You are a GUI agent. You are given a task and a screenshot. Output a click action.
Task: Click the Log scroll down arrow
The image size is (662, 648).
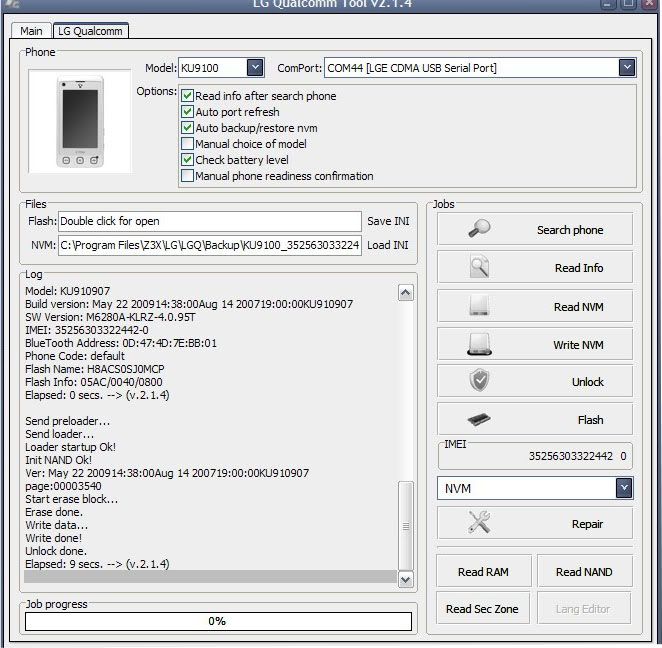click(406, 580)
